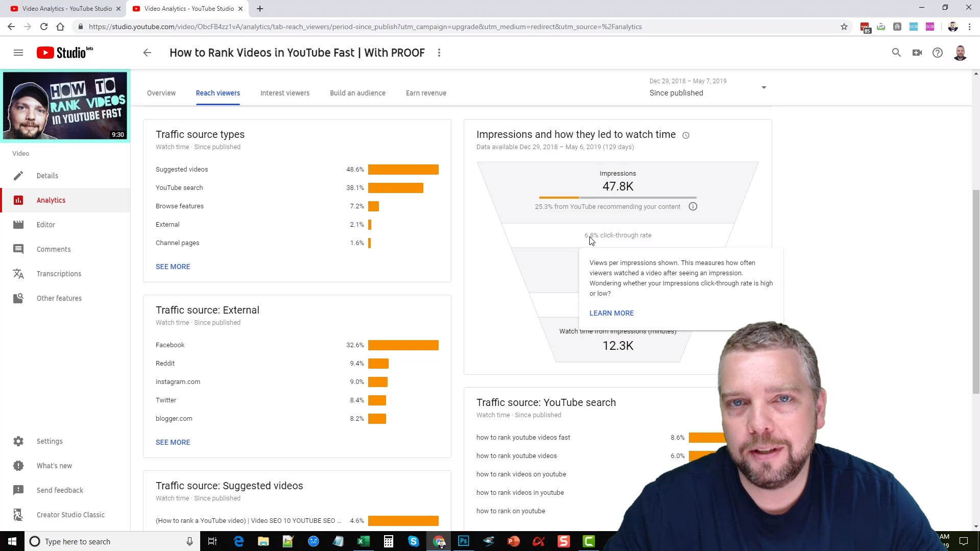Click the info icon beside recommending content
The height and width of the screenshot is (551, 980).
pos(693,206)
